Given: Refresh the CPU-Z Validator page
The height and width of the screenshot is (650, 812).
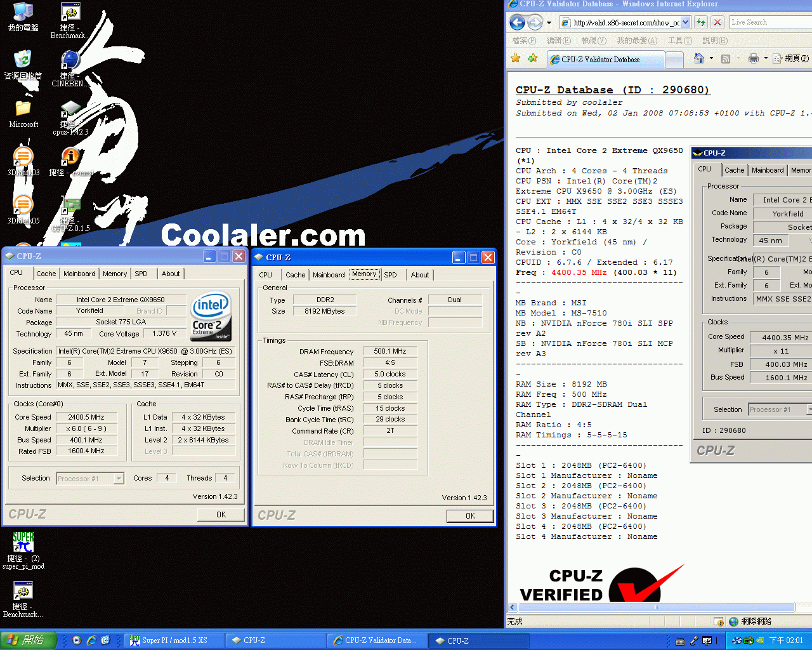Looking at the screenshot, I should pos(701,22).
